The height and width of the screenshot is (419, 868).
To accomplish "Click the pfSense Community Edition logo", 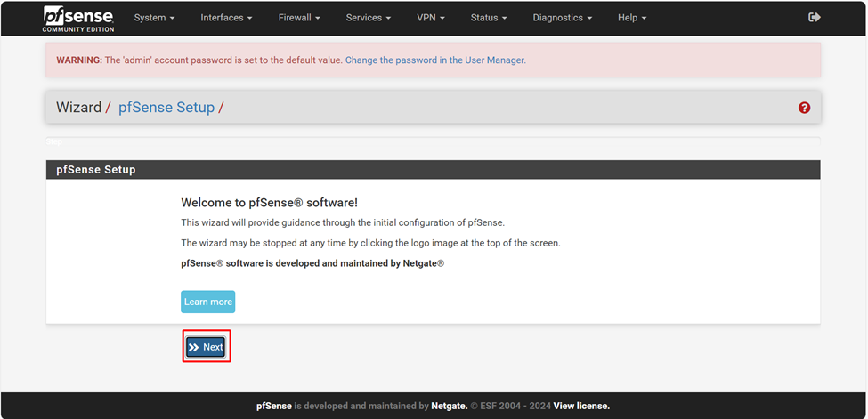I will 78,19.
